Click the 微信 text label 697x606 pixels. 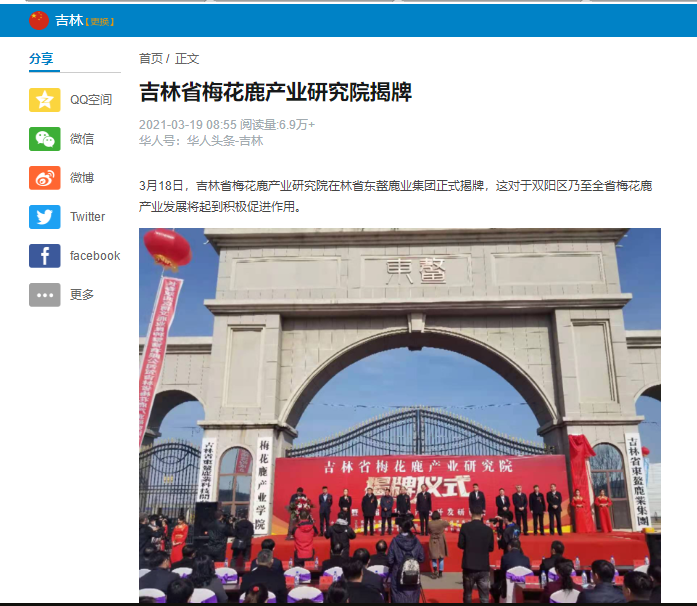click(82, 139)
